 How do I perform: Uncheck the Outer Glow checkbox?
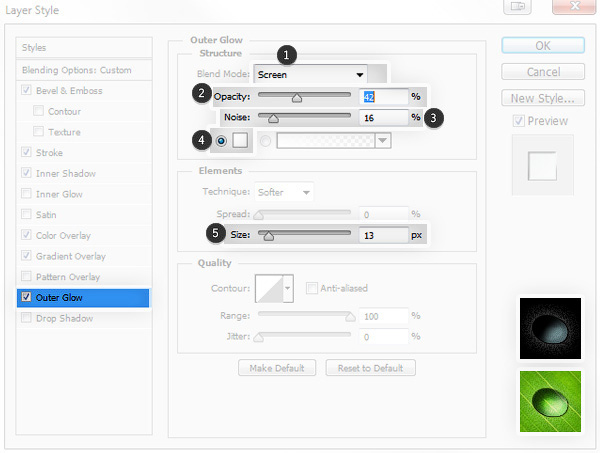coord(26,297)
